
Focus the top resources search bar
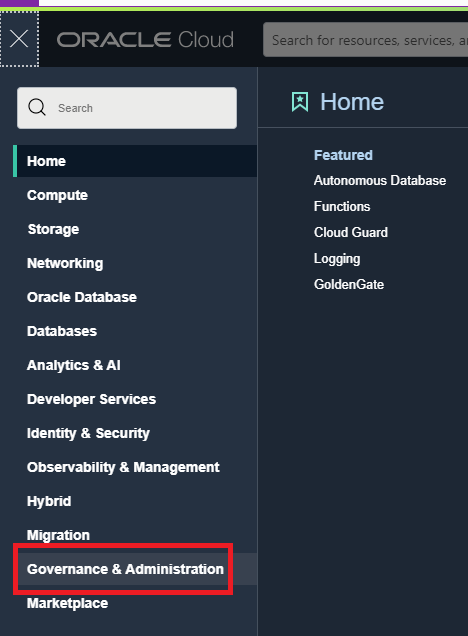pos(365,40)
